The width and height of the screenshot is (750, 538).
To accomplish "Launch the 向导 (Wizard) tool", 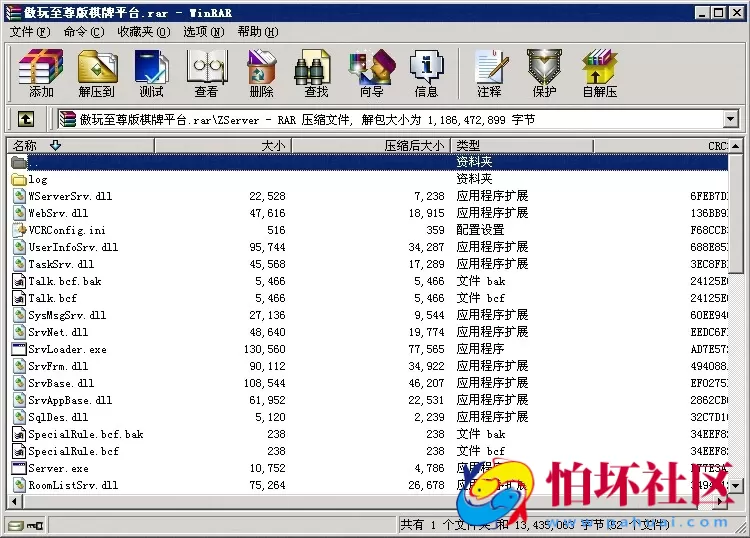I will pyautogui.click(x=372, y=73).
